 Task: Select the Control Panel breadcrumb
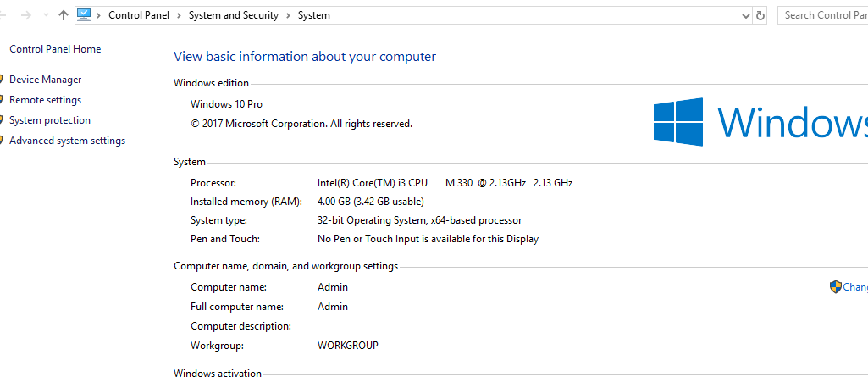coord(138,15)
